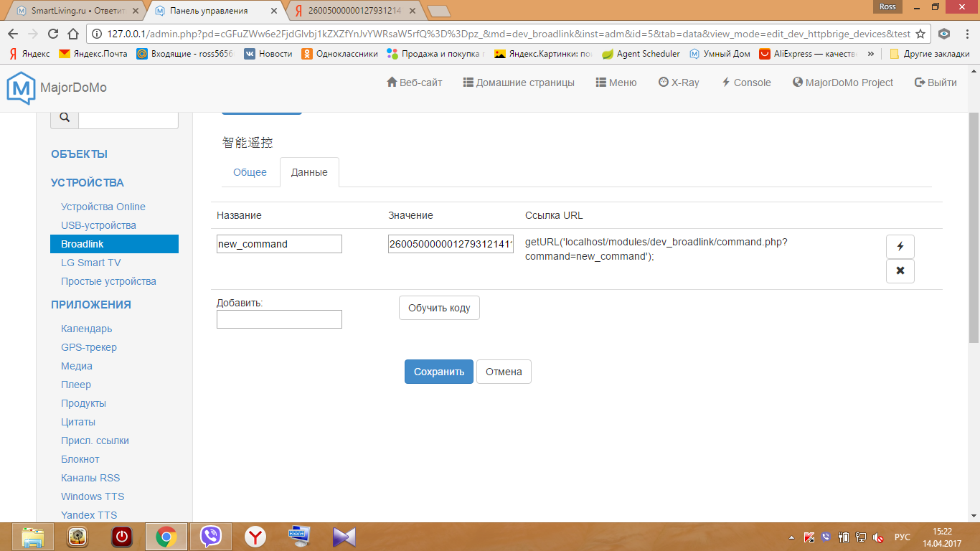Select the Данные tab
This screenshot has height=551, width=980.
coord(309,172)
